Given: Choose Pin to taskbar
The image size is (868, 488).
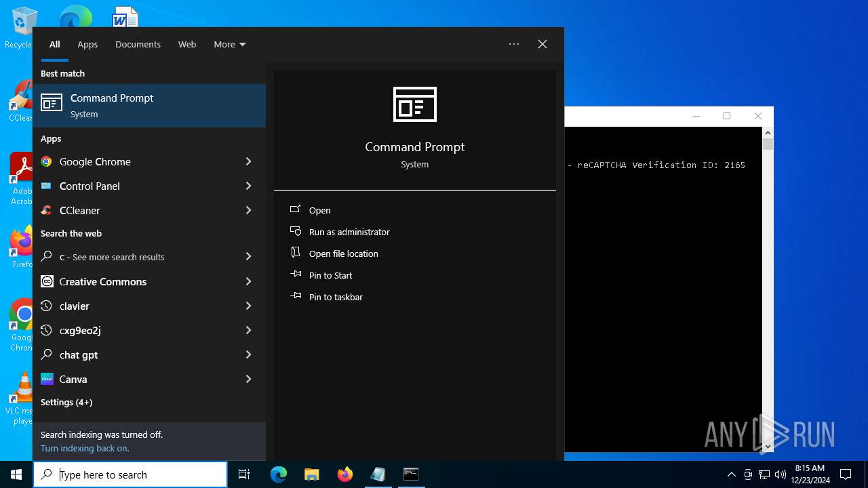Looking at the screenshot, I should (x=336, y=297).
